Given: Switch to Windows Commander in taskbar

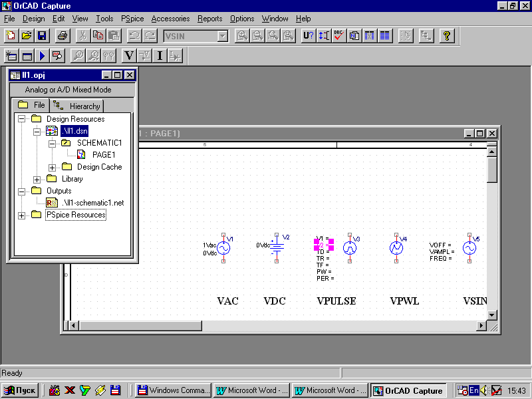Looking at the screenshot, I should click(x=174, y=390).
